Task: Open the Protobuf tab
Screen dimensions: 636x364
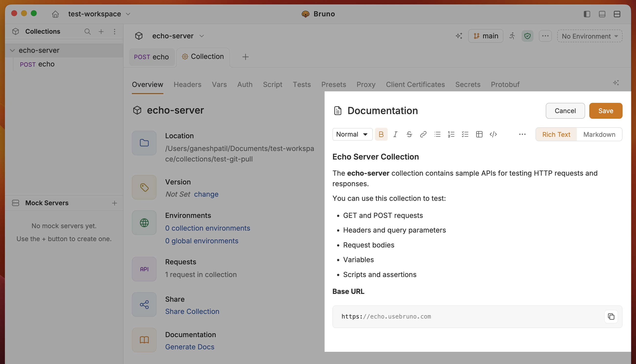Action: click(x=505, y=85)
